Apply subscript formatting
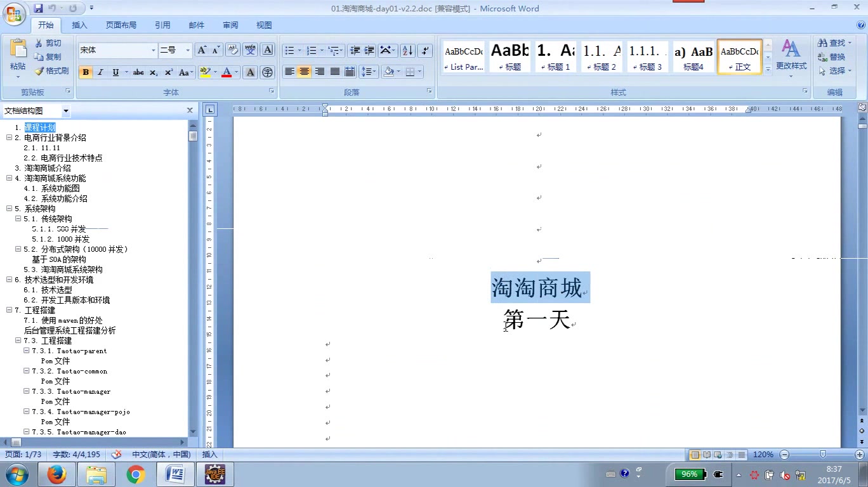 tap(154, 72)
